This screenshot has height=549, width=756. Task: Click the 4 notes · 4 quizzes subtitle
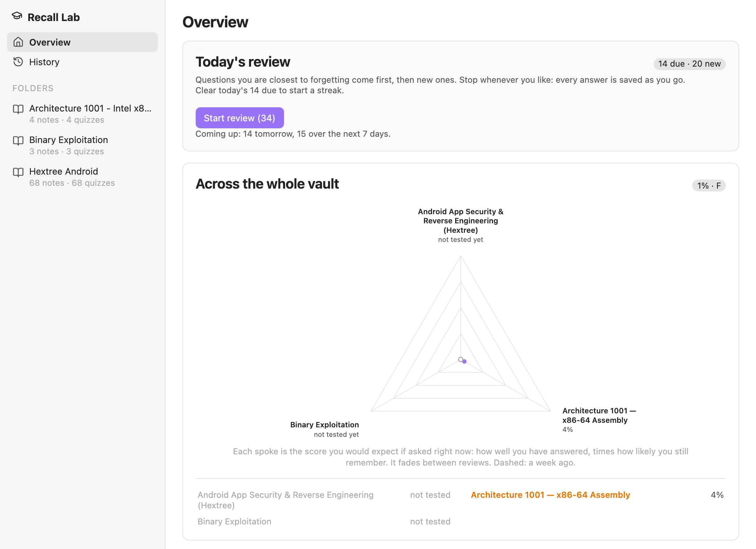67,120
